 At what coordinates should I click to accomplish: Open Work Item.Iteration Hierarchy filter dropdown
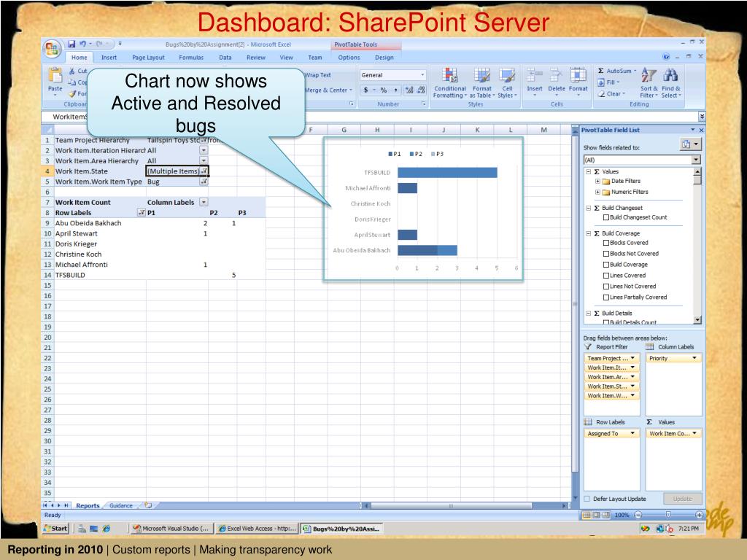204,150
